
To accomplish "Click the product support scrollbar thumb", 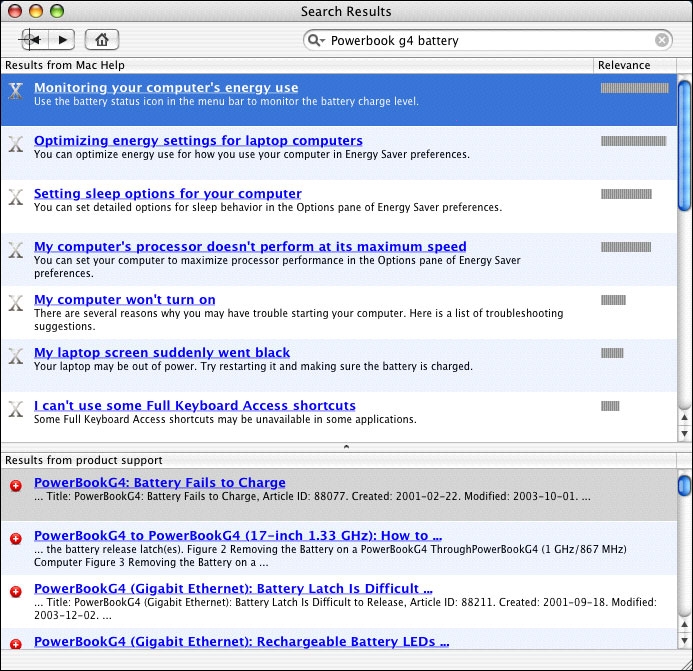I will 685,485.
